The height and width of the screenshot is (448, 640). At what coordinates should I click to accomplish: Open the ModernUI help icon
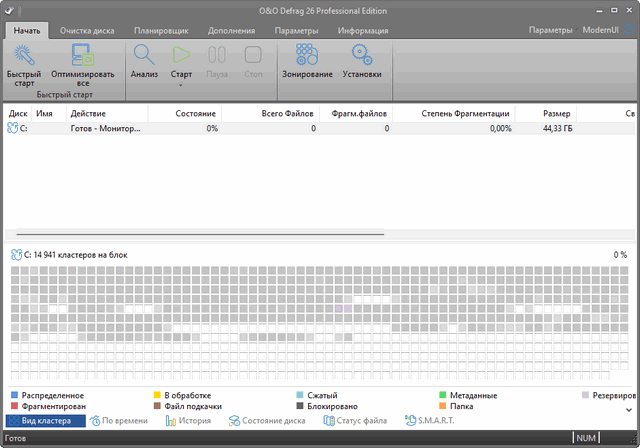[x=628, y=30]
